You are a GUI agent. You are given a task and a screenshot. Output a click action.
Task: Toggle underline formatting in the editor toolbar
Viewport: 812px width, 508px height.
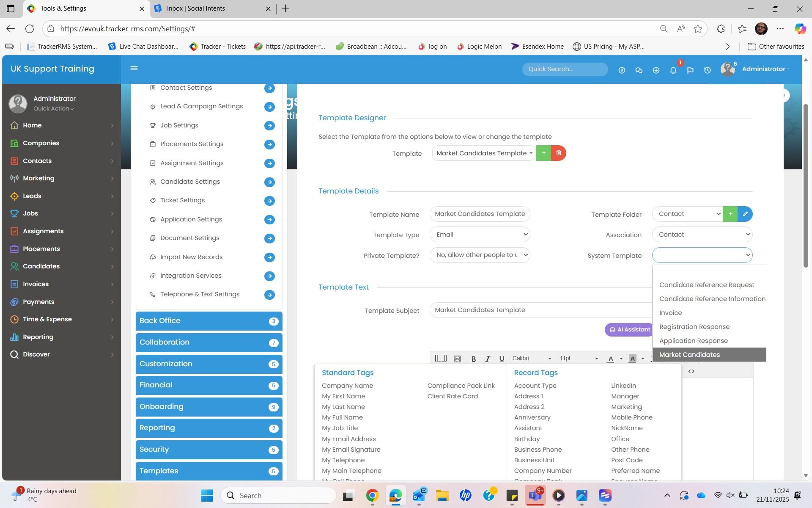pyautogui.click(x=502, y=359)
